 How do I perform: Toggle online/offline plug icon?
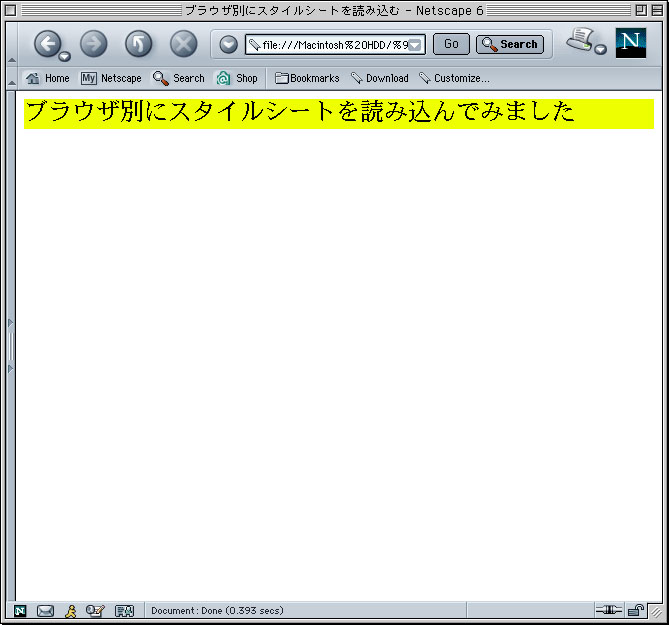click(x=609, y=610)
